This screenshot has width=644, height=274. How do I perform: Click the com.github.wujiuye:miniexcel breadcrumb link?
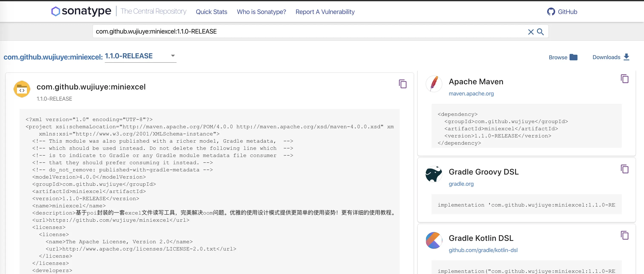53,57
